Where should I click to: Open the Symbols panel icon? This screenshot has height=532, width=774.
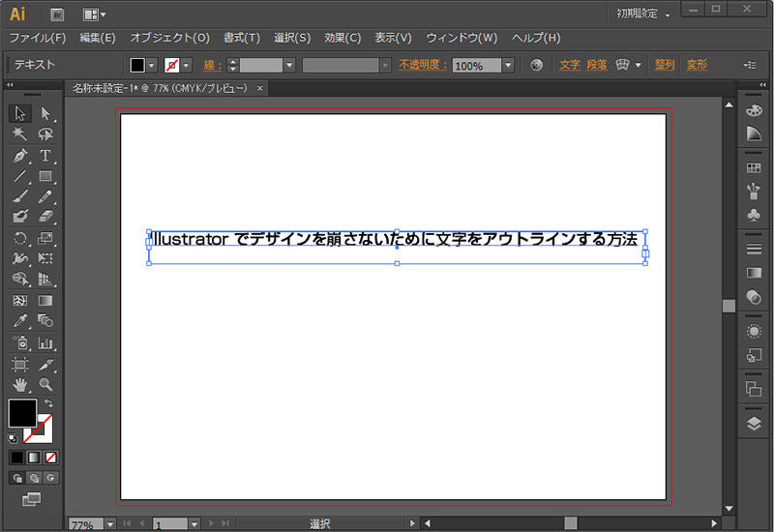(754, 214)
